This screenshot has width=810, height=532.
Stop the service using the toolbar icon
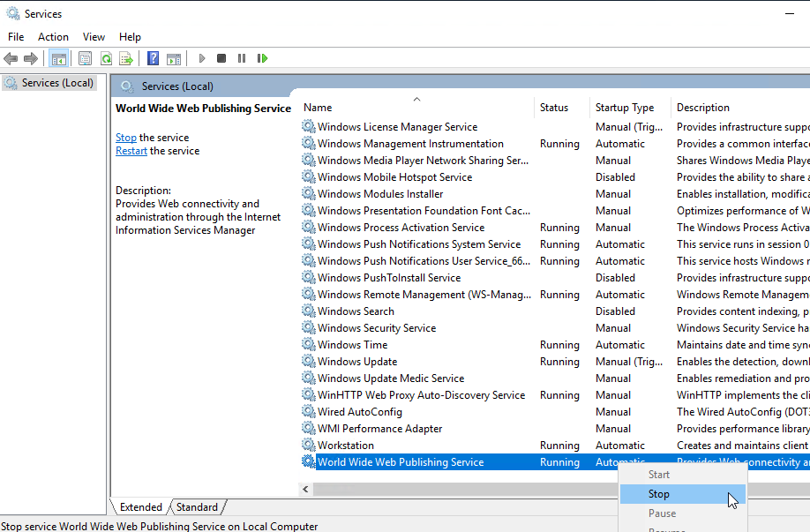coord(222,58)
